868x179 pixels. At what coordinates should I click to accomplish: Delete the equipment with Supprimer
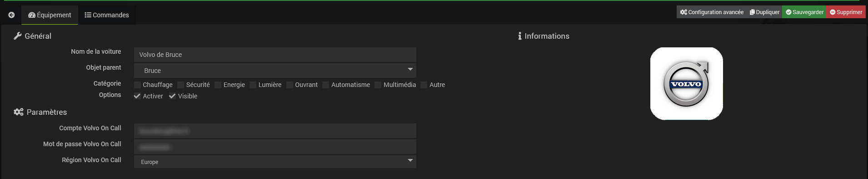click(x=846, y=12)
